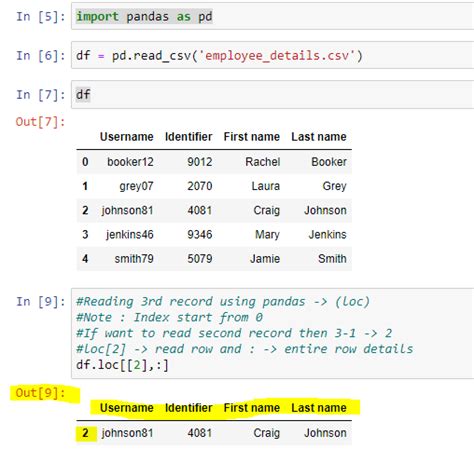Click the df.loc[[2],:] code line

[x=122, y=365]
